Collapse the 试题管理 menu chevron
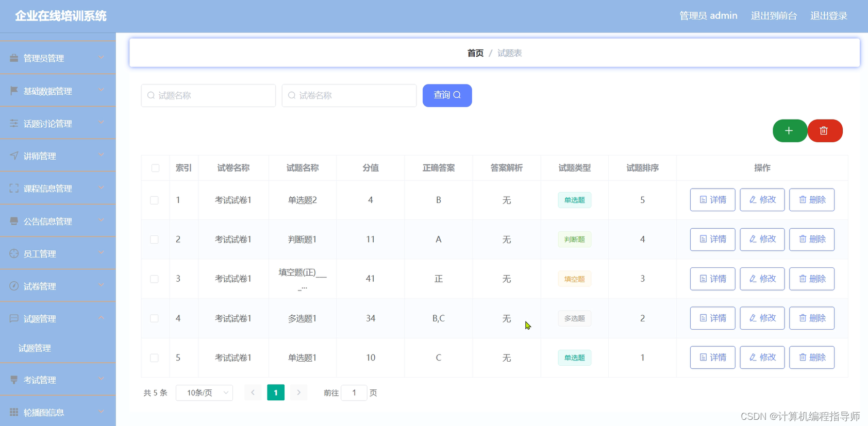Viewport: 868px width, 426px height. click(102, 317)
